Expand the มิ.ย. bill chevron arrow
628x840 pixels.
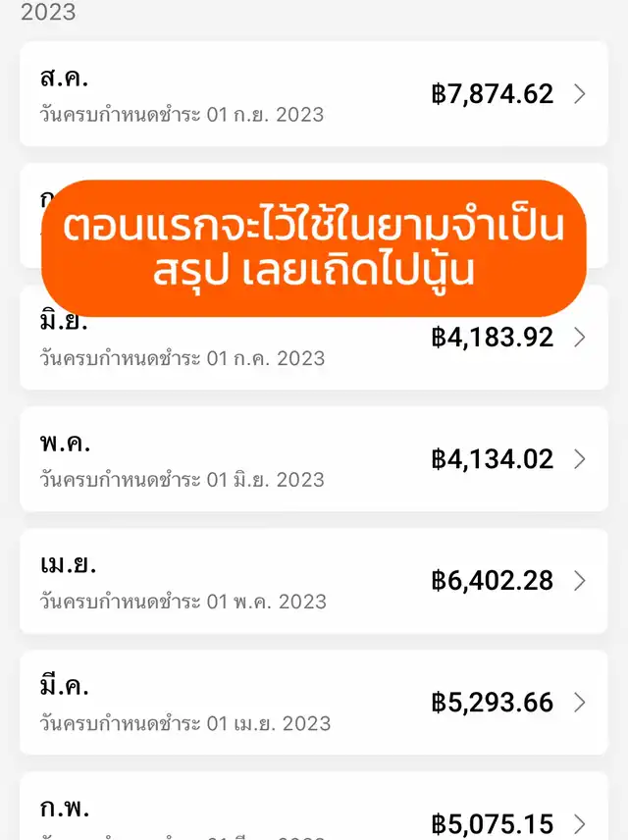pyautogui.click(x=579, y=338)
